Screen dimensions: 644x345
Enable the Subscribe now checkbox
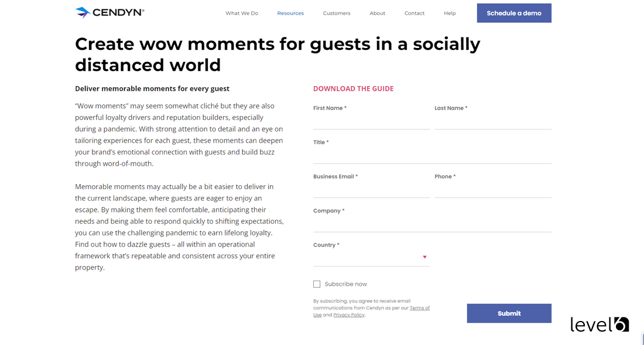coord(317,283)
